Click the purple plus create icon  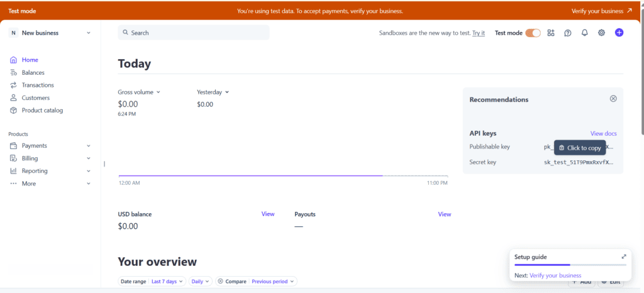click(619, 33)
